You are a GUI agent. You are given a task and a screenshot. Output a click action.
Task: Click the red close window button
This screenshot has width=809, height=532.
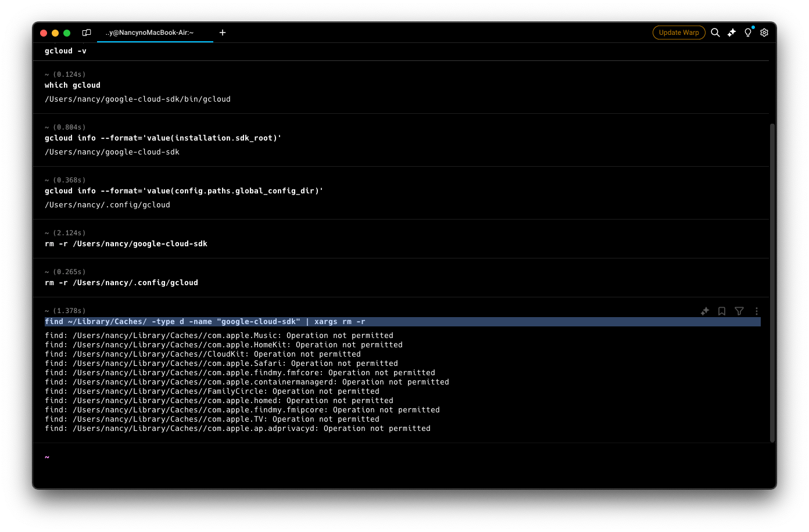click(44, 33)
